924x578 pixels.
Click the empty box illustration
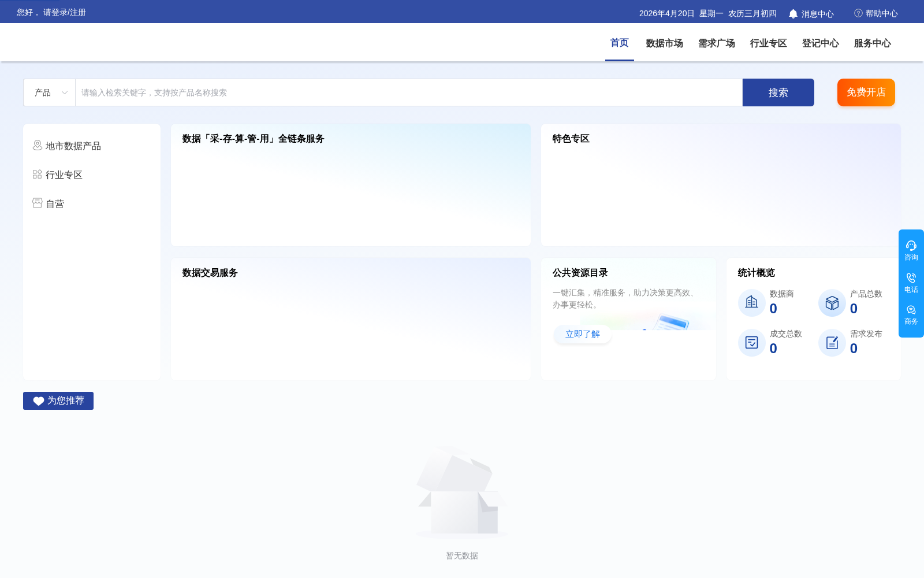coord(462,491)
